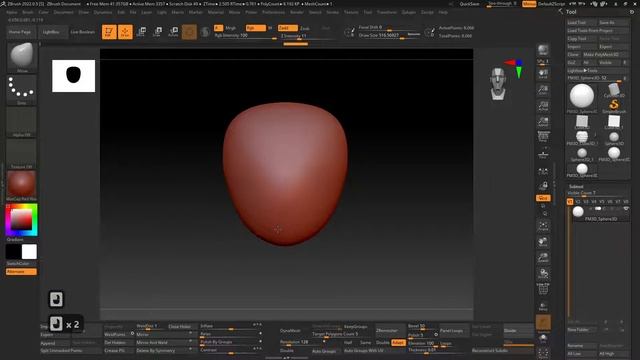Open the current brush thumbnail
Screen dimensions: 640x360
coord(22,57)
